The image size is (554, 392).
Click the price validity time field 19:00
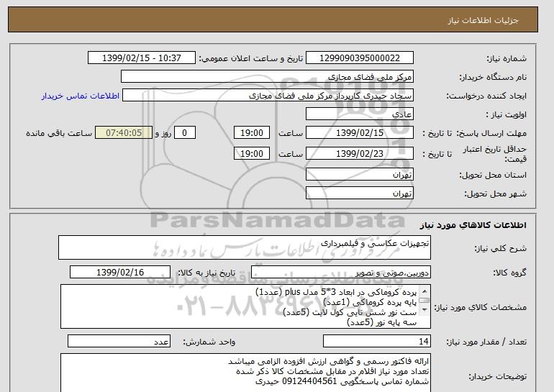click(252, 154)
